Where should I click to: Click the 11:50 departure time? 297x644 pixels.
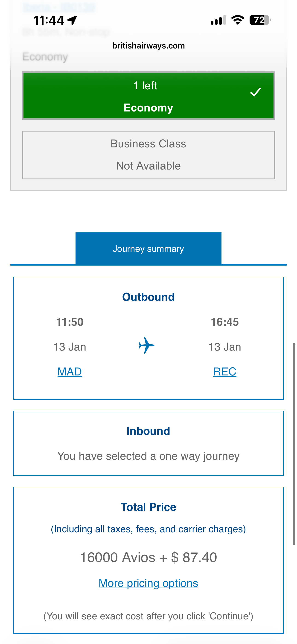pos(70,322)
